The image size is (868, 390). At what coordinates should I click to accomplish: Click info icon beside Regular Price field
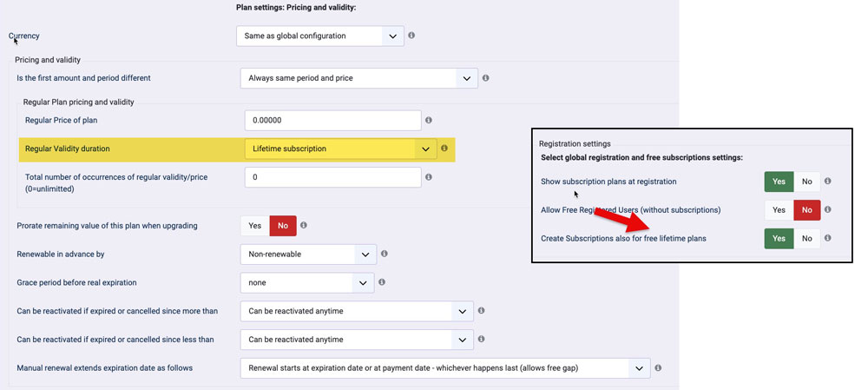(429, 120)
